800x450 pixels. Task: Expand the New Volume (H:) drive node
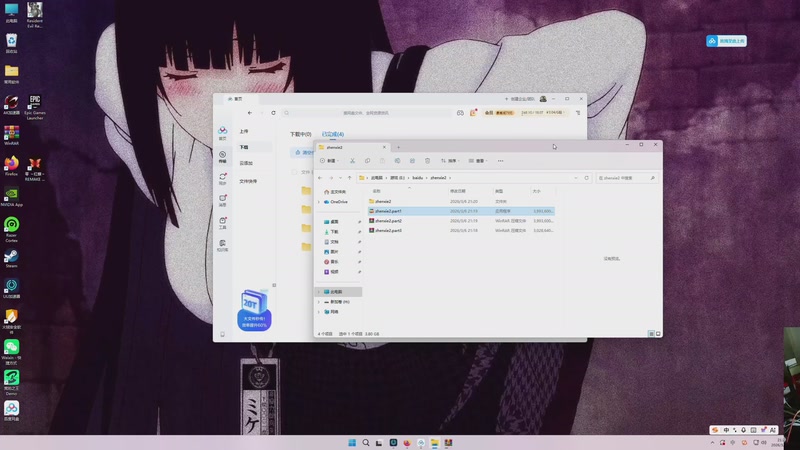(319, 302)
